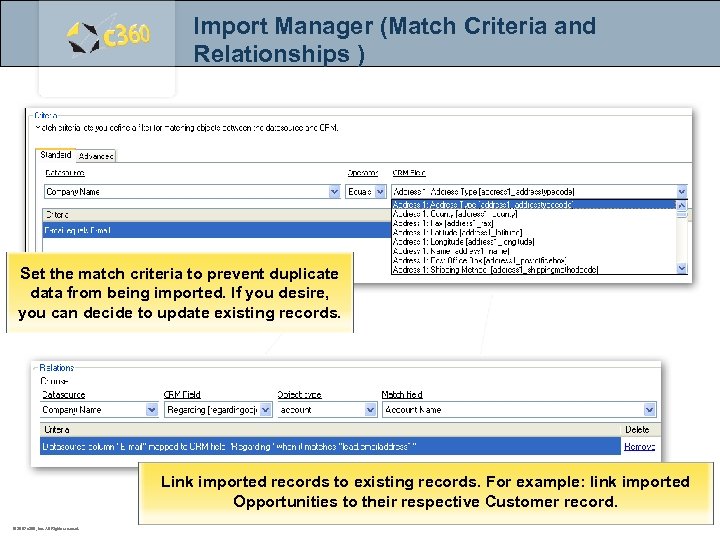Select Address 1: Shipping Method option
720x540 pixels.
pyautogui.click(x=534, y=270)
